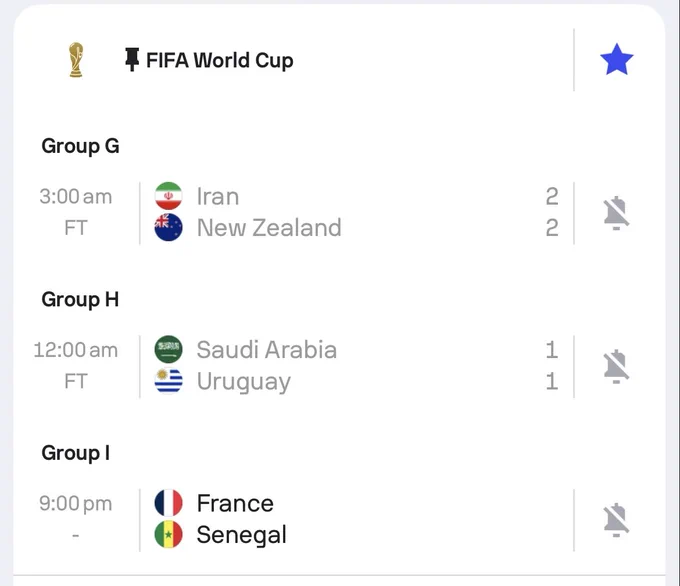The image size is (680, 586).
Task: Click the France flag icon
Action: click(x=169, y=503)
